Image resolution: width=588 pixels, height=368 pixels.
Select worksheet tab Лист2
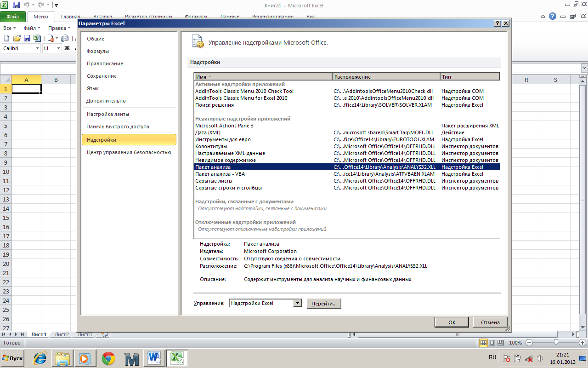(62, 334)
